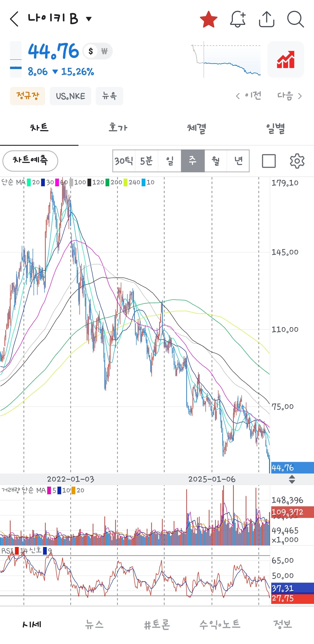Open the 차트예측 chart prediction button
Viewport: 314px width, 644px height.
[x=30, y=161]
